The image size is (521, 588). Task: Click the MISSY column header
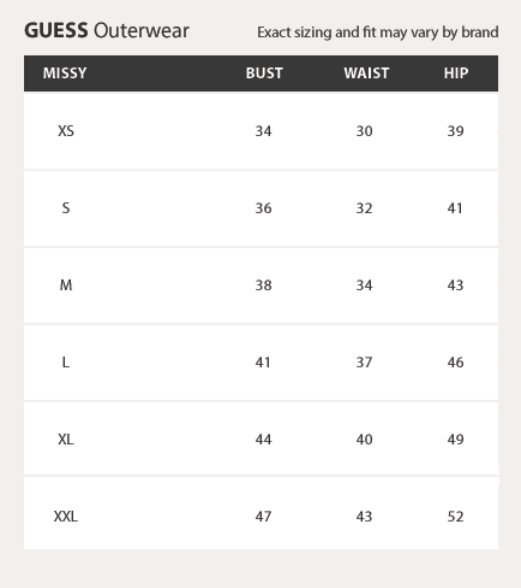coord(65,73)
